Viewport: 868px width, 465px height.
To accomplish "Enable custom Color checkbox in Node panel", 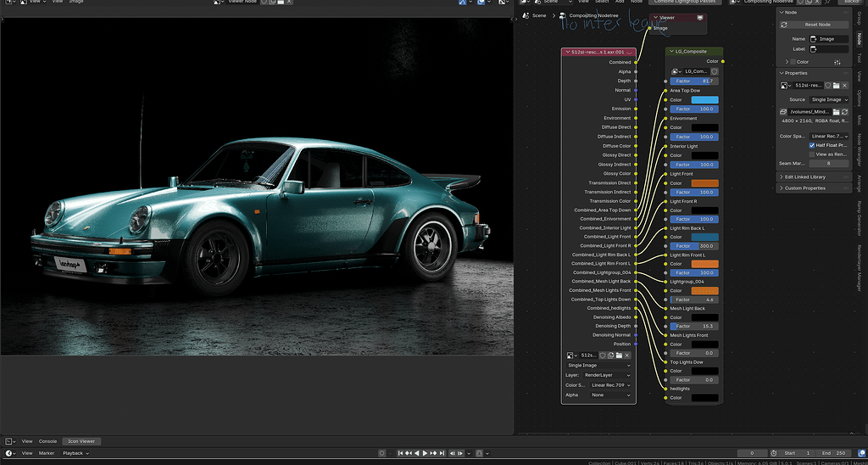I will coord(793,62).
